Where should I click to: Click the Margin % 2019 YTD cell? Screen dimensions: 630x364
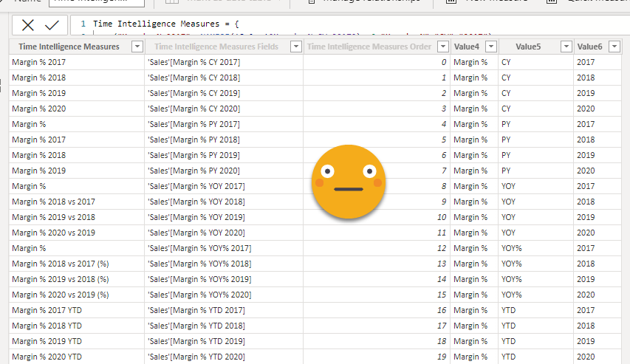tap(47, 341)
